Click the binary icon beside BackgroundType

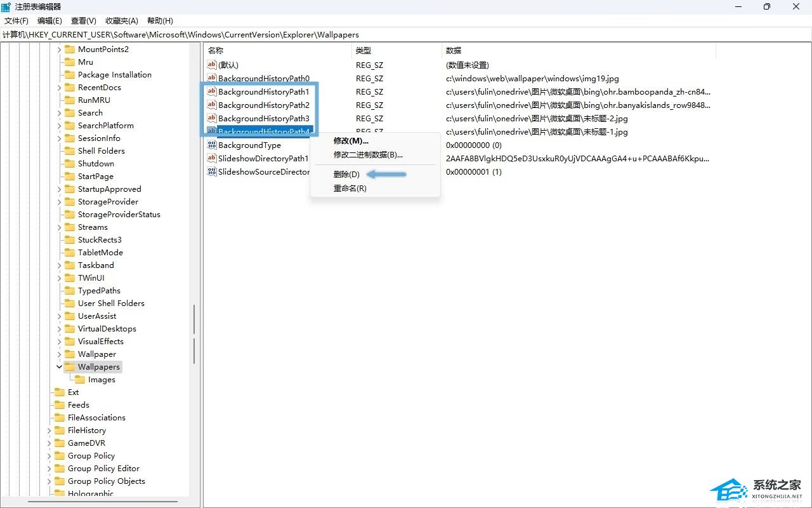(212, 145)
